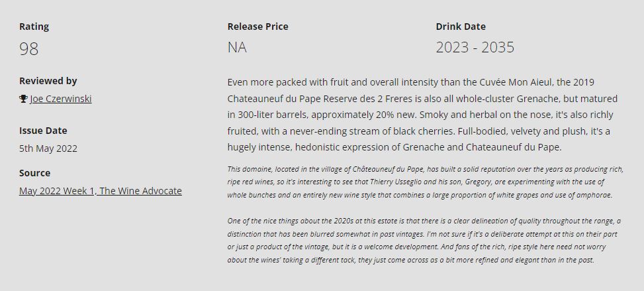
Task: Select the 5th May 2022 issue date
Action: [x=48, y=148]
